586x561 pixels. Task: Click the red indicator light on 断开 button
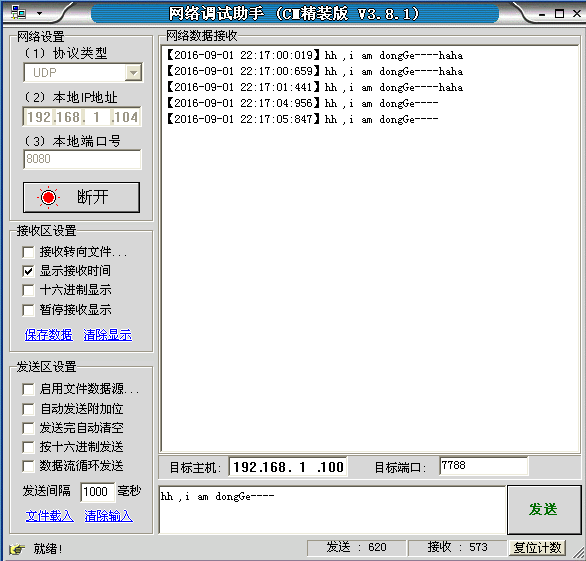click(48, 197)
